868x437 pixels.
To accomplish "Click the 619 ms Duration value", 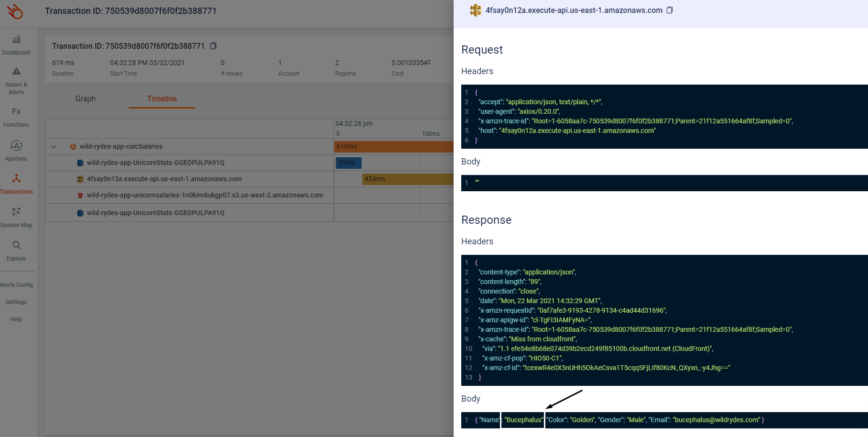I will tap(63, 63).
